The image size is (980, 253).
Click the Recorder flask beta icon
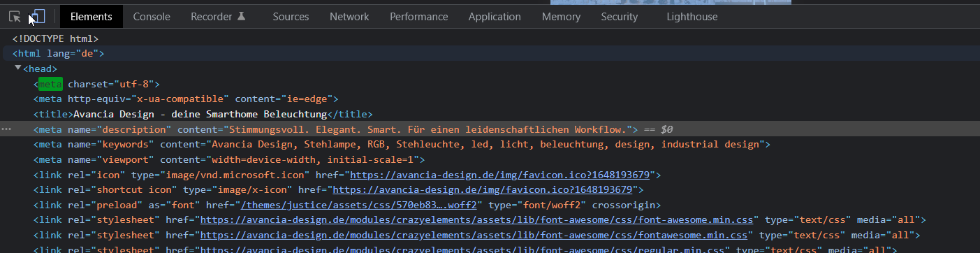(242, 16)
